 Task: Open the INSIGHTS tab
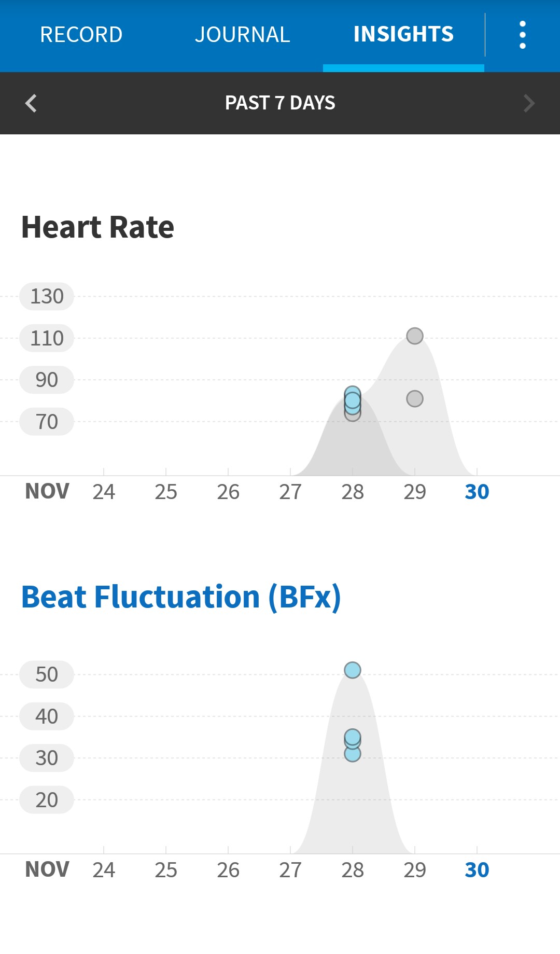coord(403,34)
